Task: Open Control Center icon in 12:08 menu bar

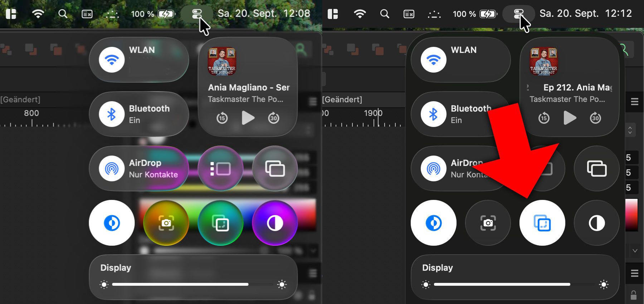Action: tap(197, 14)
